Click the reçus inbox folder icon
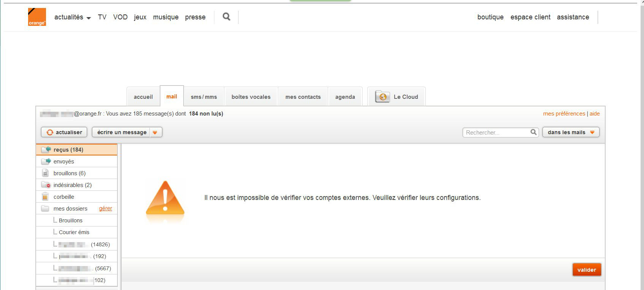This screenshot has width=644, height=290. tap(46, 150)
